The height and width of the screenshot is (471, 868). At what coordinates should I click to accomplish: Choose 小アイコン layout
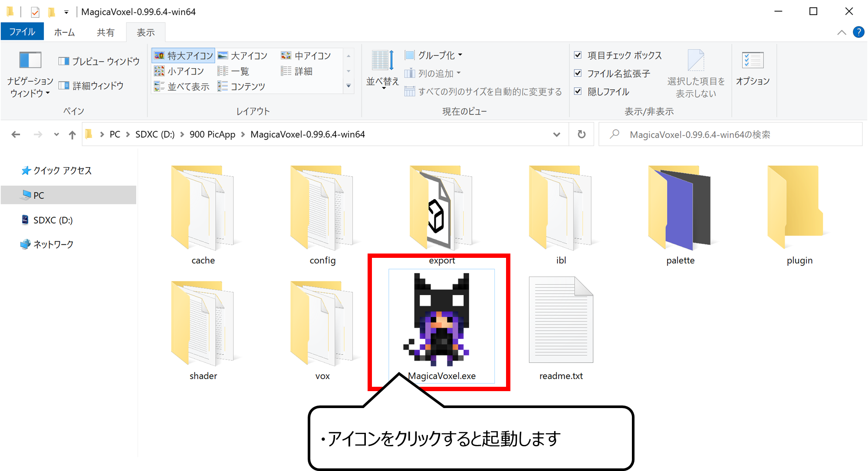pyautogui.click(x=179, y=71)
